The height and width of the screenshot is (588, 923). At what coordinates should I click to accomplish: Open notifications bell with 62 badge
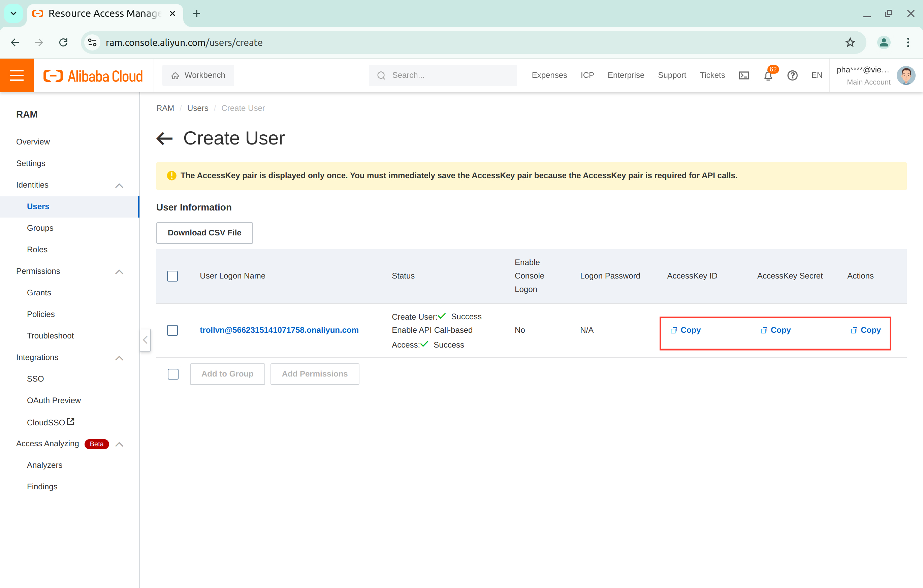pos(768,75)
